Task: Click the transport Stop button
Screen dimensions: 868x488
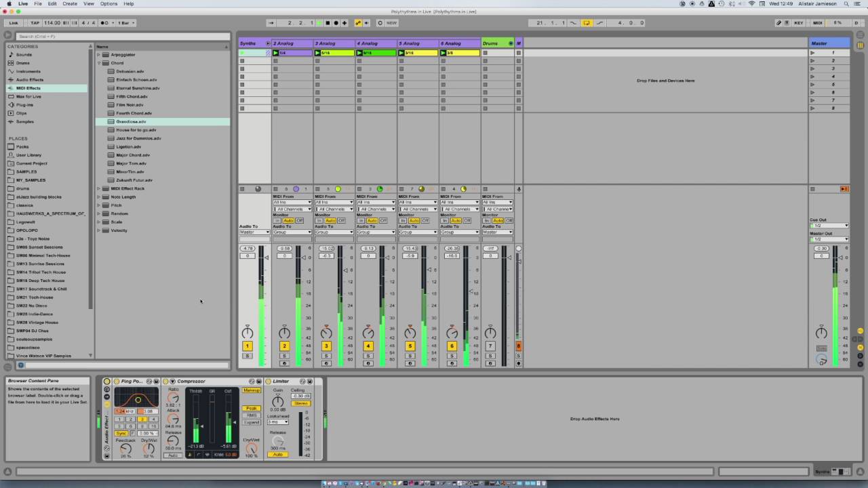Action: (x=328, y=23)
